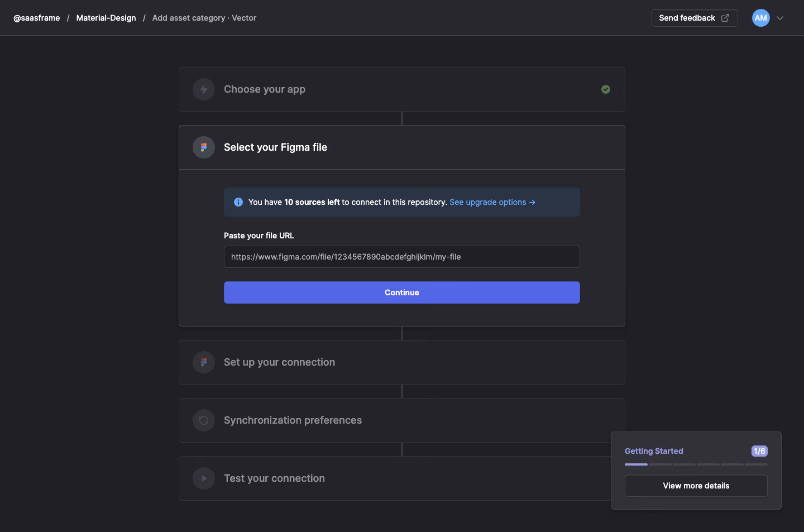Collapse the Select your Figma file header

point(402,147)
